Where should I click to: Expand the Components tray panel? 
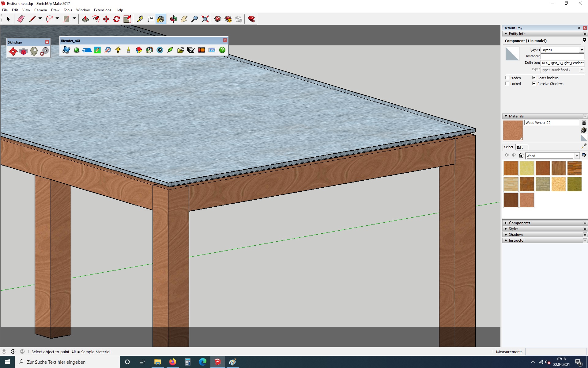[519, 223]
